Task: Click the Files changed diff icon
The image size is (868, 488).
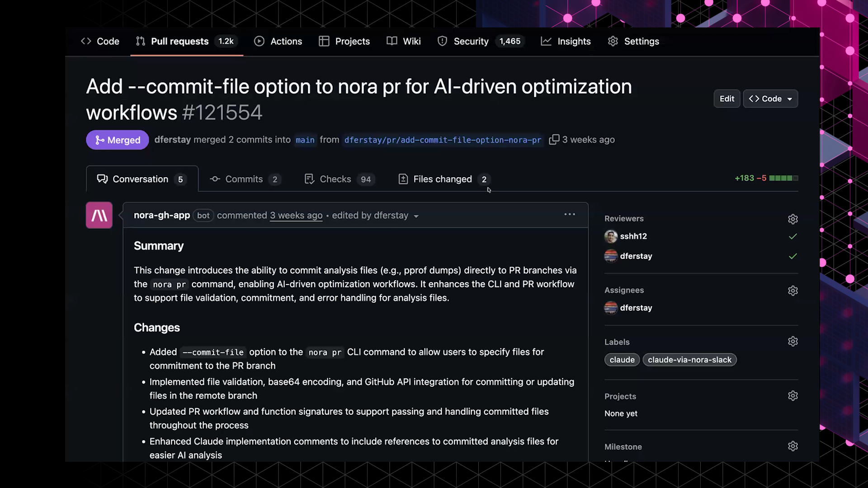Action: 403,179
